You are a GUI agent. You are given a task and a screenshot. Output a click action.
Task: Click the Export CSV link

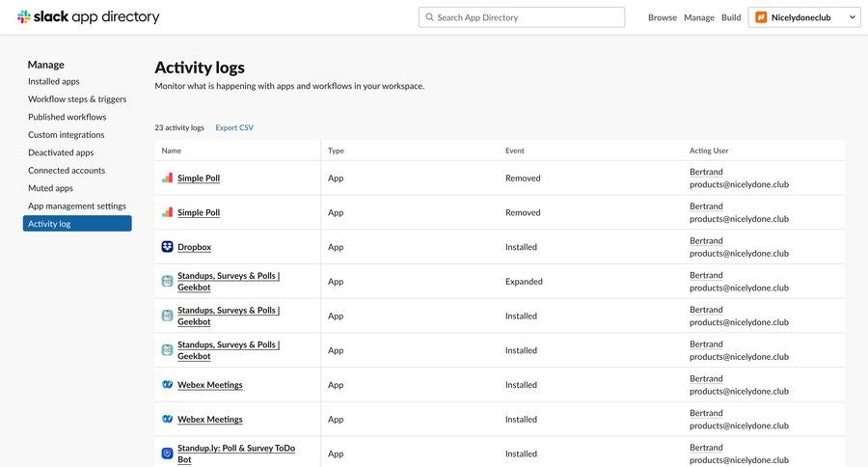(x=234, y=127)
